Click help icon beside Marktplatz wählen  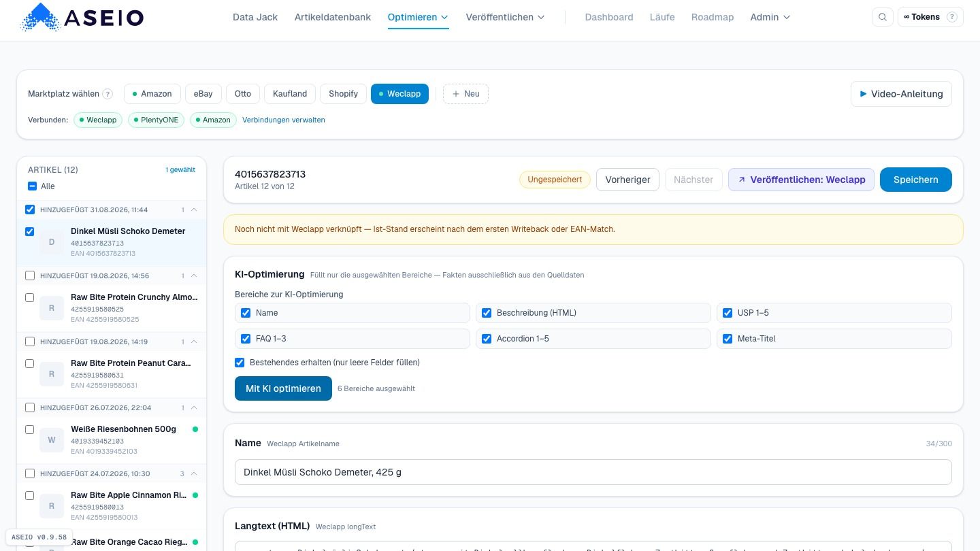pyautogui.click(x=108, y=94)
